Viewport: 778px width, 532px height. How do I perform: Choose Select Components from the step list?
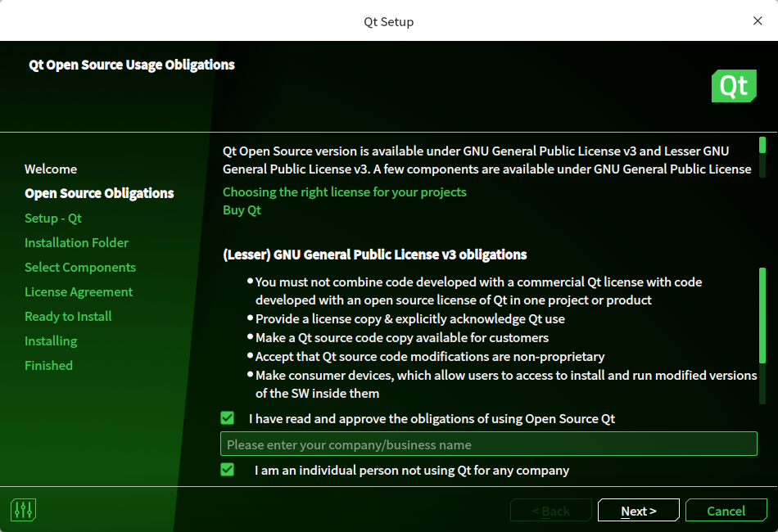click(x=79, y=267)
